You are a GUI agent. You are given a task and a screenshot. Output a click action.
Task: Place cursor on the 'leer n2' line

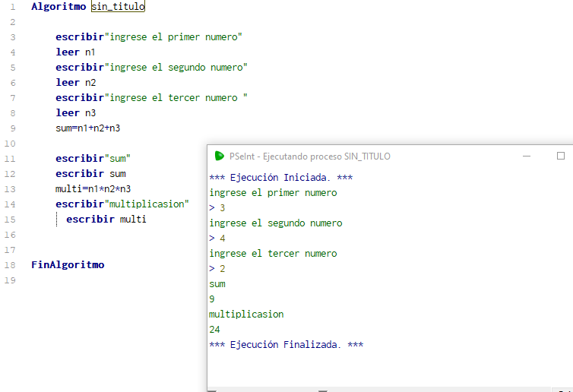(75, 83)
